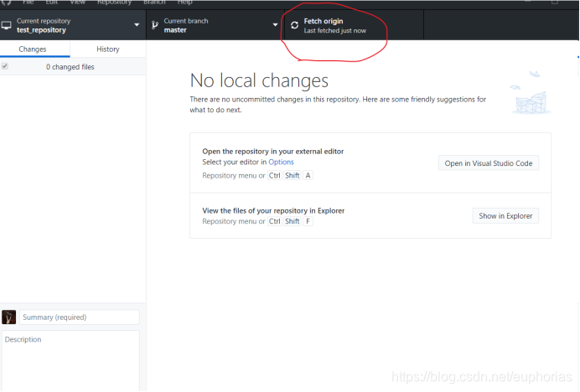Click the Fetch origin sync icon
The height and width of the screenshot is (392, 580).
click(x=294, y=25)
